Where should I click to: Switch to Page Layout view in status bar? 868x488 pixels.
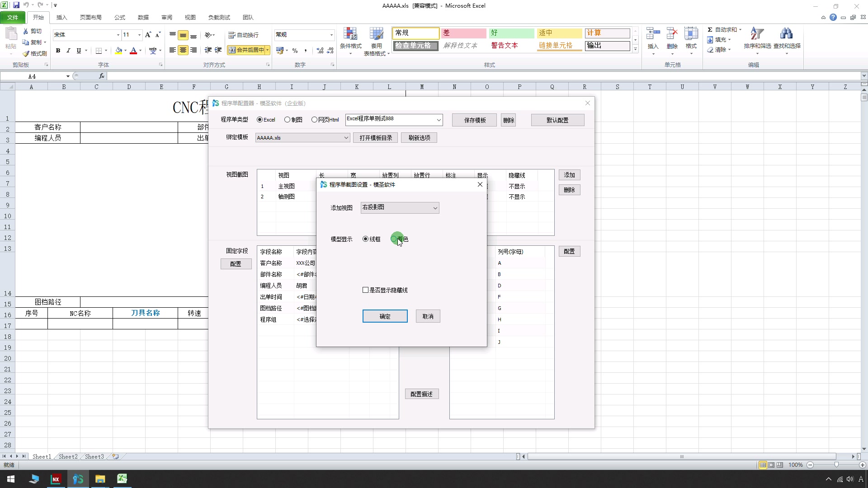click(x=771, y=465)
